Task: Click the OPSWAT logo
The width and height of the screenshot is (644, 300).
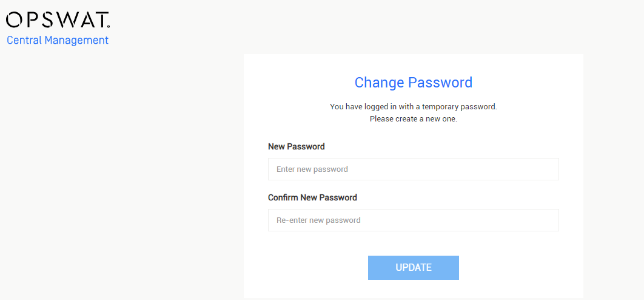Action: (58, 20)
